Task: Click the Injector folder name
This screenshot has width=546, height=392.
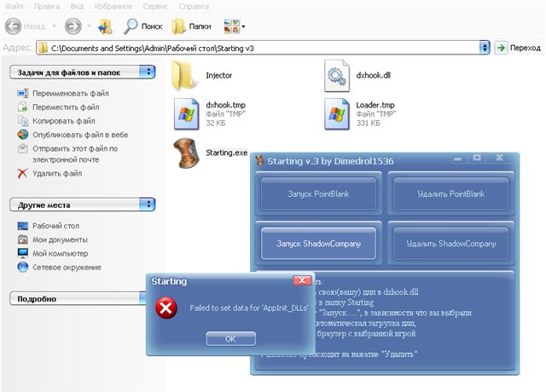Action: click(218, 75)
